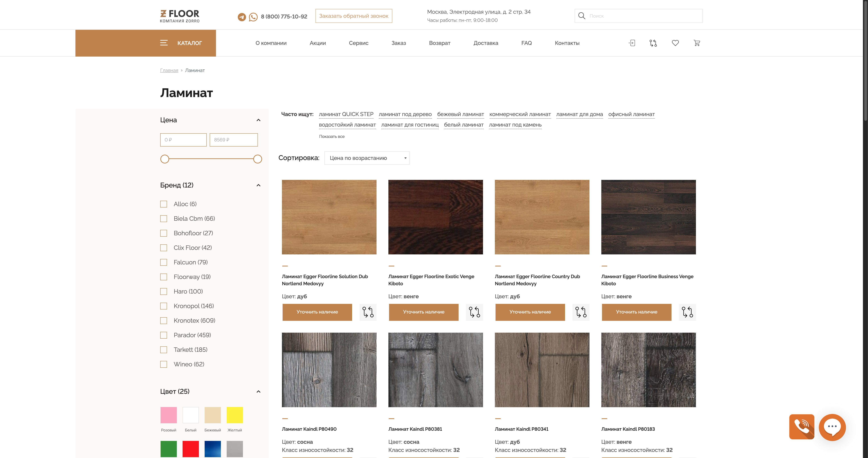This screenshot has width=868, height=458.
Task: Click the search magnifier icon
Action: click(582, 16)
